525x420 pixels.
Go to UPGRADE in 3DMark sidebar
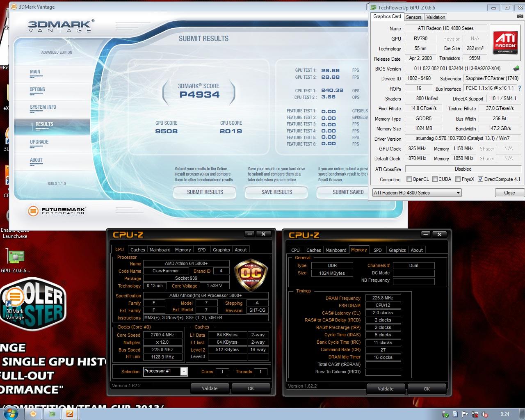(39, 142)
